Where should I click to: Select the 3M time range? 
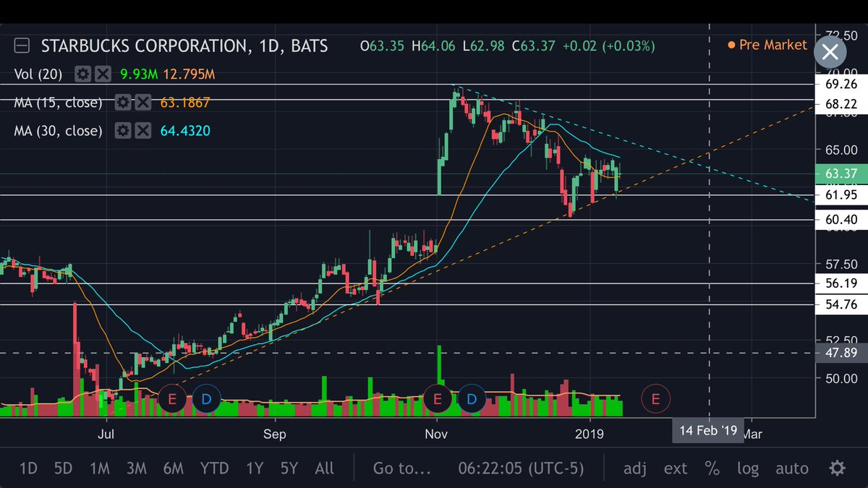[136, 468]
